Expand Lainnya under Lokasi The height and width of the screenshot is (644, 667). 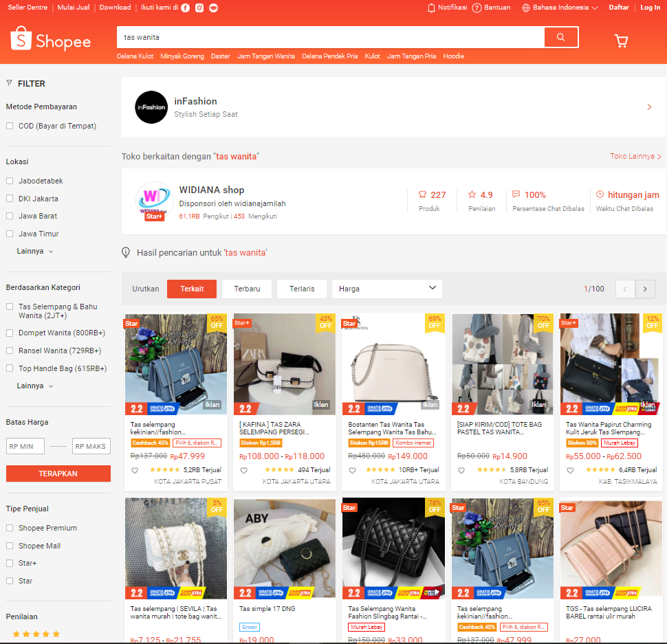(35, 252)
